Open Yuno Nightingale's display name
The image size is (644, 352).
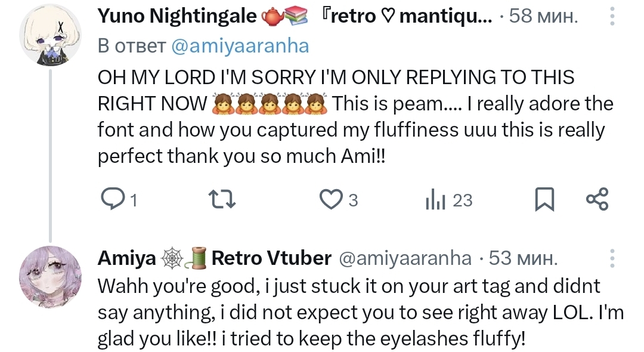pyautogui.click(x=177, y=16)
